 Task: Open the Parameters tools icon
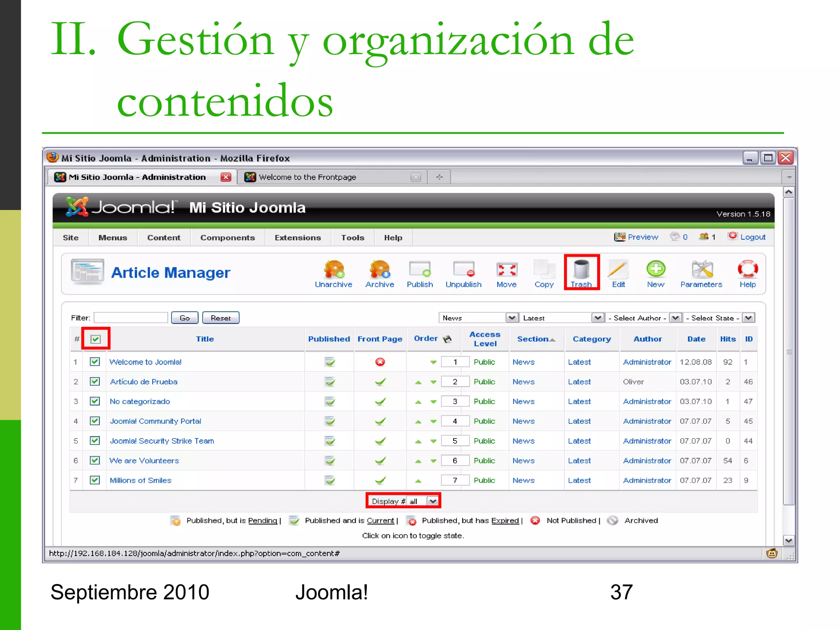point(701,274)
